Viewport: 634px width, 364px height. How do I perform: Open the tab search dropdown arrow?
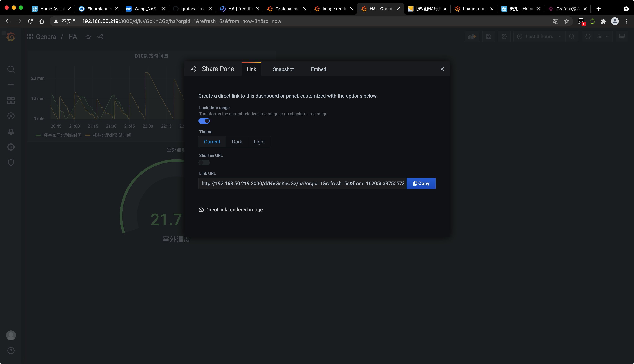[626, 9]
